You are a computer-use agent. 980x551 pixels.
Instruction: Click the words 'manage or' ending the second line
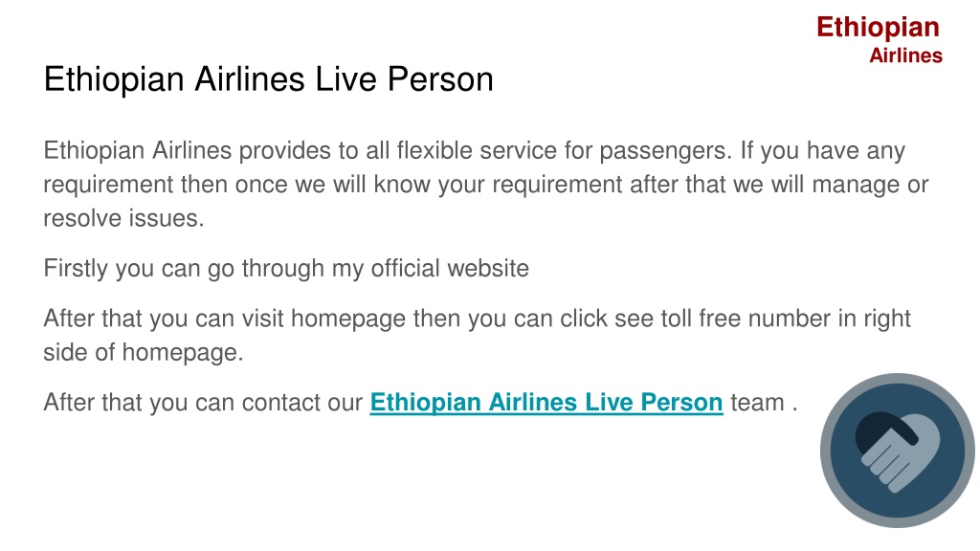(x=871, y=186)
